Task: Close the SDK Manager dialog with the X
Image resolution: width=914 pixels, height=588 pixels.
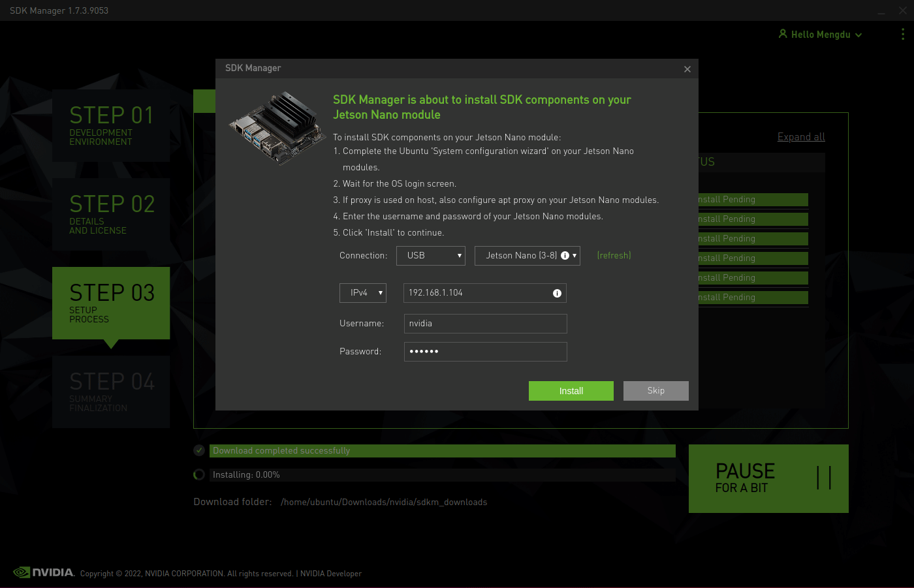Action: pos(687,69)
